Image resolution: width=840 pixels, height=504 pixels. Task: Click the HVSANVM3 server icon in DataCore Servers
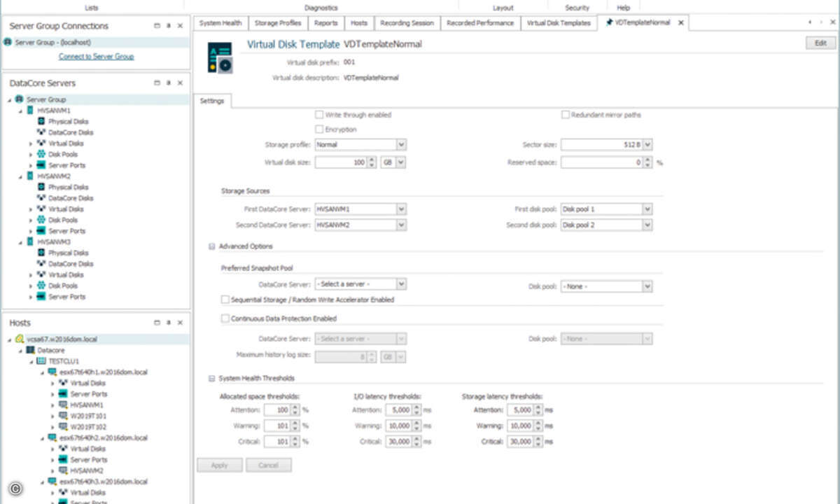(x=30, y=241)
